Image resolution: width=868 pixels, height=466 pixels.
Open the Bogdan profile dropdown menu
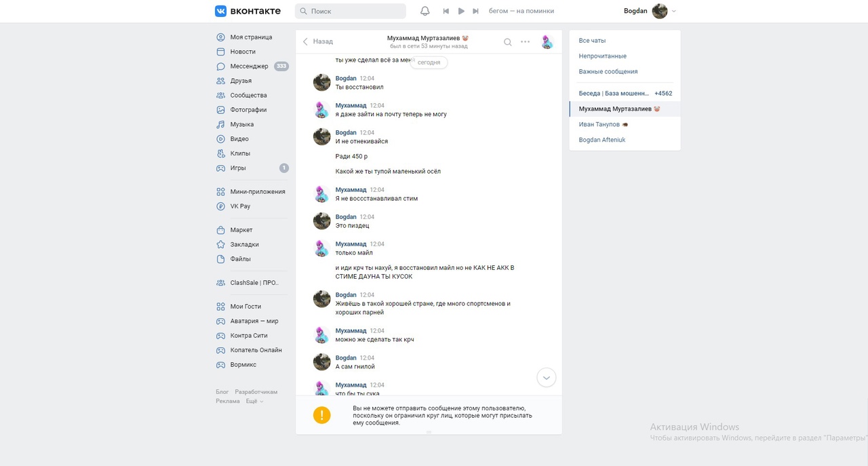point(650,11)
